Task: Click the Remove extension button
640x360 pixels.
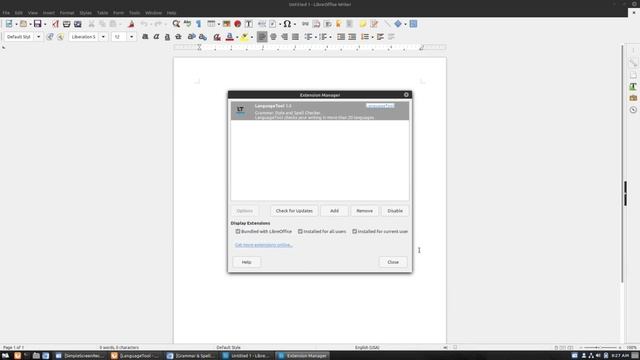Action: coord(364,211)
